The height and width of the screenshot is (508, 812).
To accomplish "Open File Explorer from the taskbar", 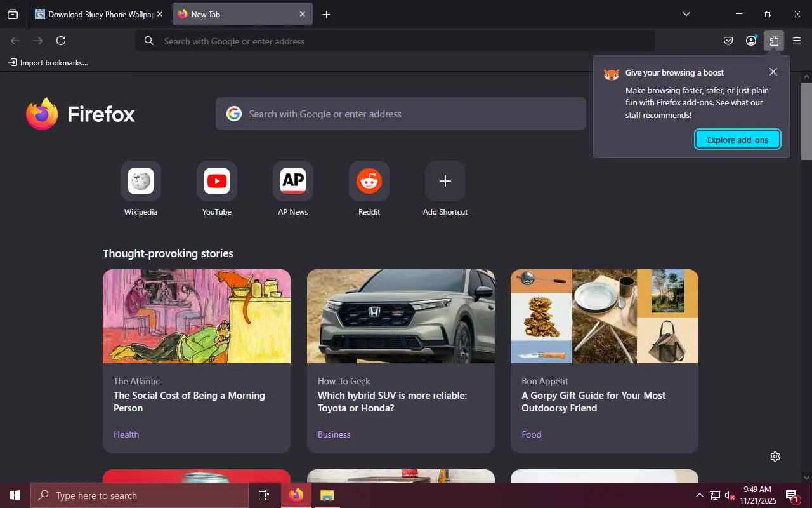I will click(x=327, y=495).
